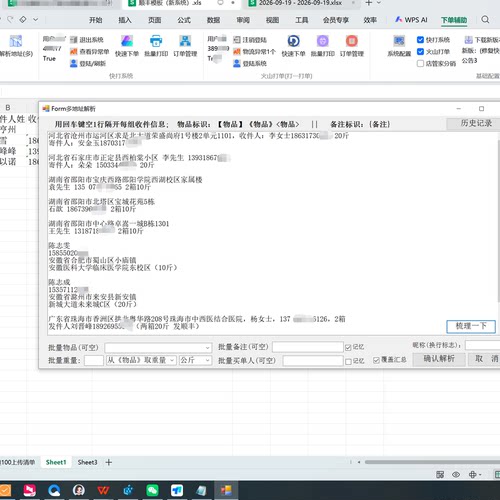The height and width of the screenshot is (500, 500).
Task: Click the 批量买单人 input field
Action: click(x=313, y=361)
